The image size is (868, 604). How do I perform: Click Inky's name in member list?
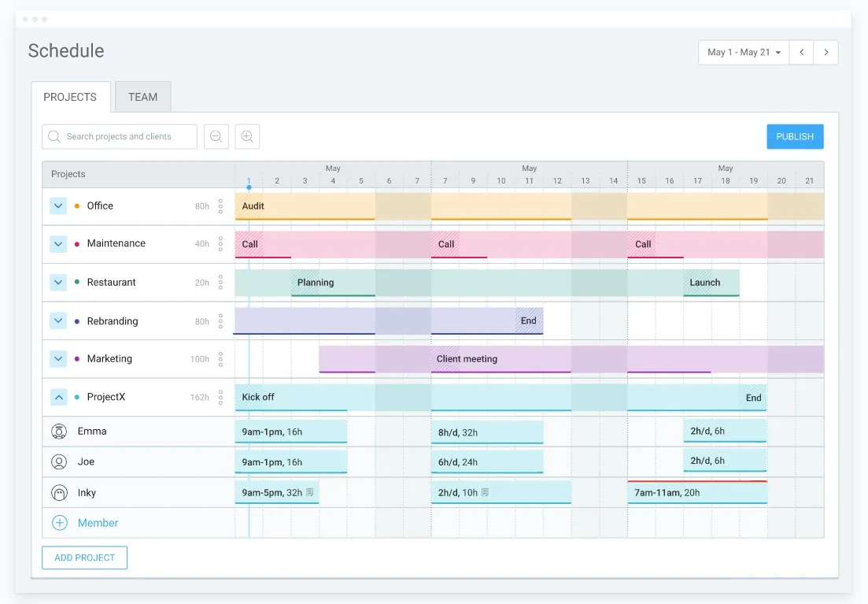(87, 493)
